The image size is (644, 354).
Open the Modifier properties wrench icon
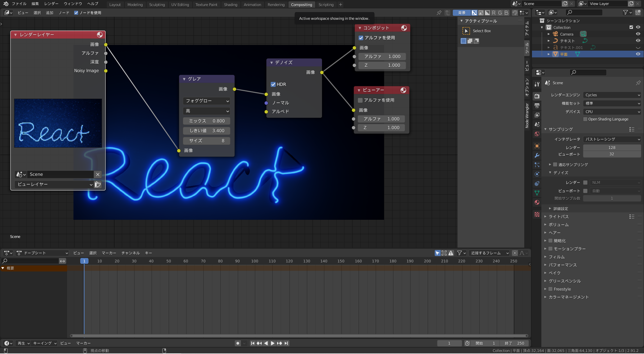click(537, 155)
